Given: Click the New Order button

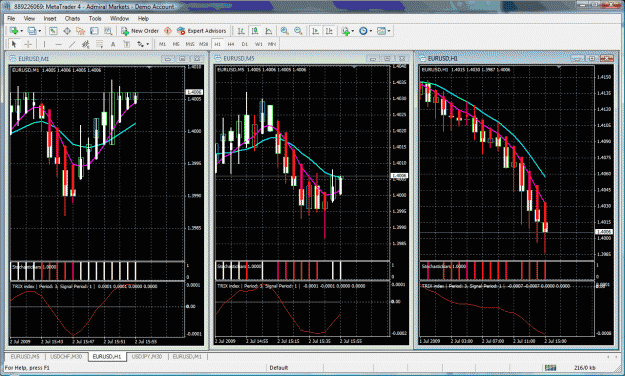Looking at the screenshot, I should coord(140,31).
